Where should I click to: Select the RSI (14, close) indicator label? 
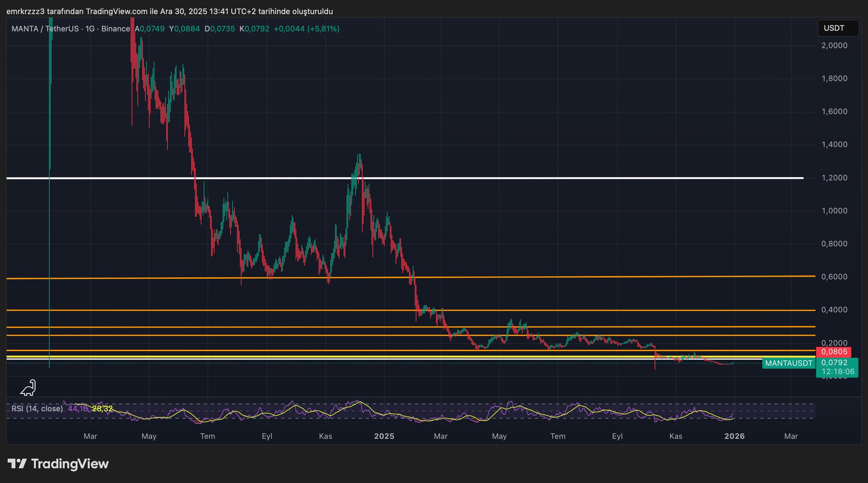(37, 409)
